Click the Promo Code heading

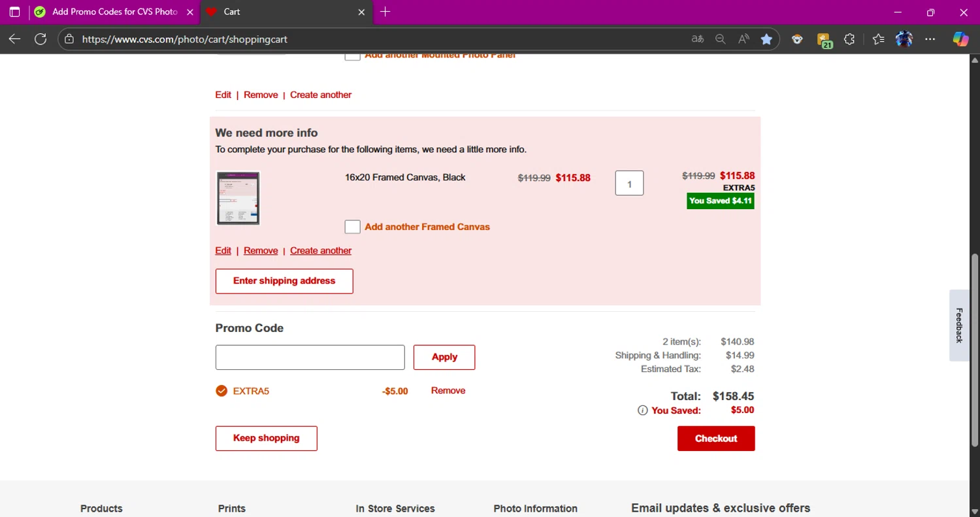[x=250, y=328]
